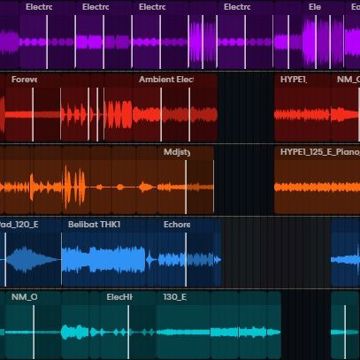Select the Foreve clip on the red track
Screen dimensions: 360x360
pos(33,108)
